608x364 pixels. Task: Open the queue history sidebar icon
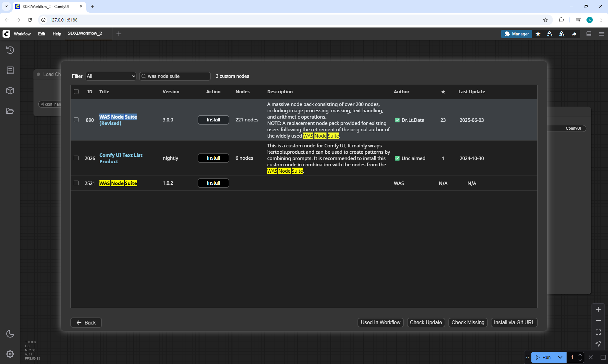click(10, 50)
